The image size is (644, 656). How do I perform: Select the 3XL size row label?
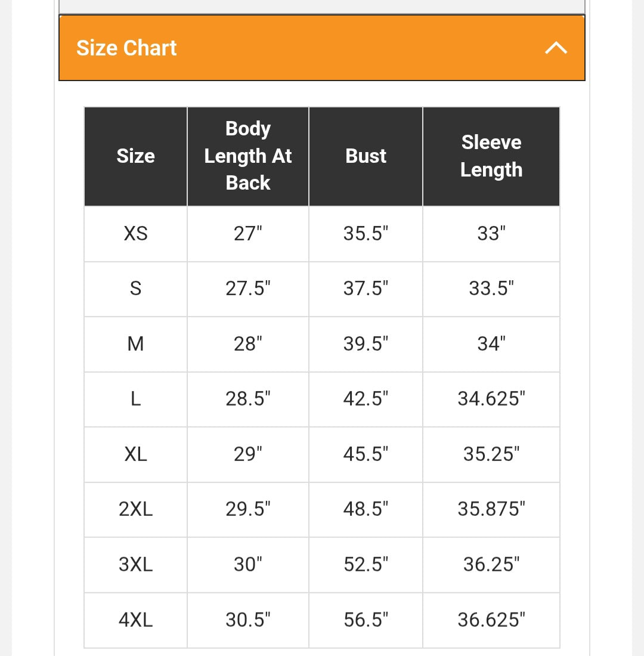(135, 564)
